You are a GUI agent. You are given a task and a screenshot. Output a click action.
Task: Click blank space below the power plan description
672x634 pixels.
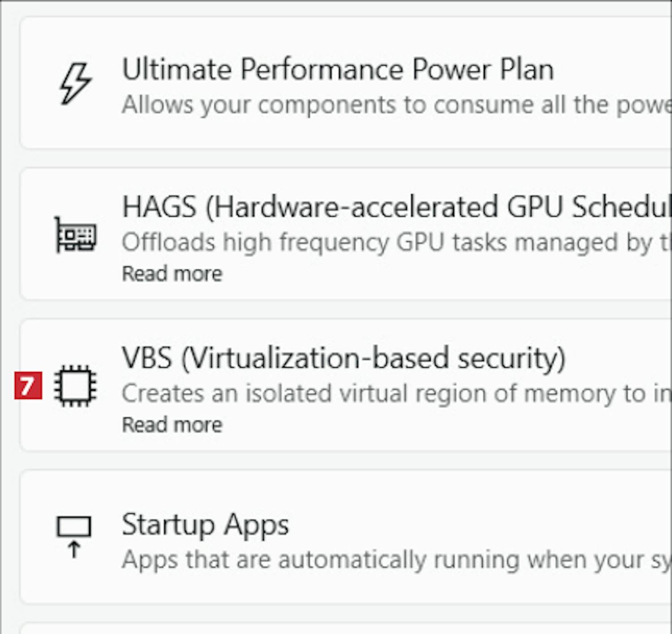tap(340, 132)
